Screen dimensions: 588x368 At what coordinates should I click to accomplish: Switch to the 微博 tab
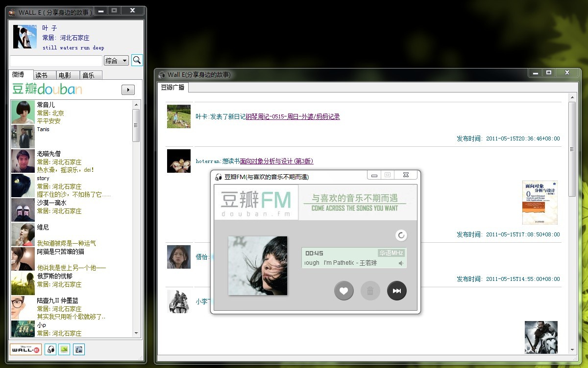coord(22,75)
